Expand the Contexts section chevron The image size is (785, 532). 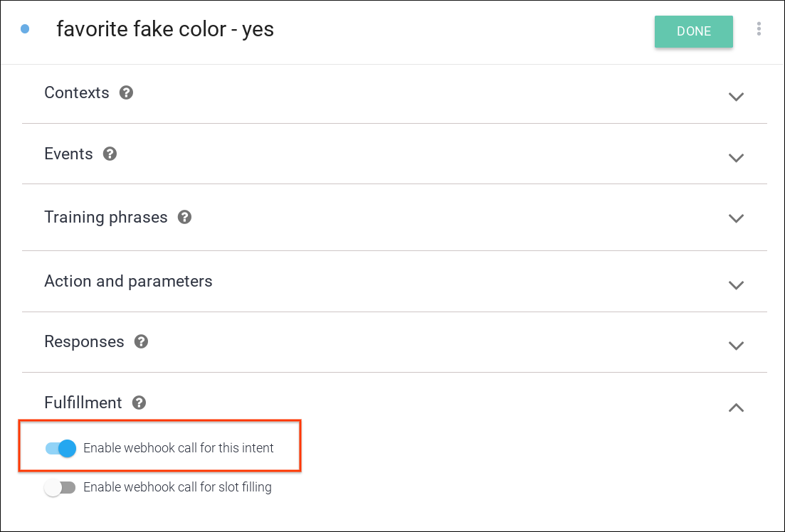pyautogui.click(x=736, y=96)
